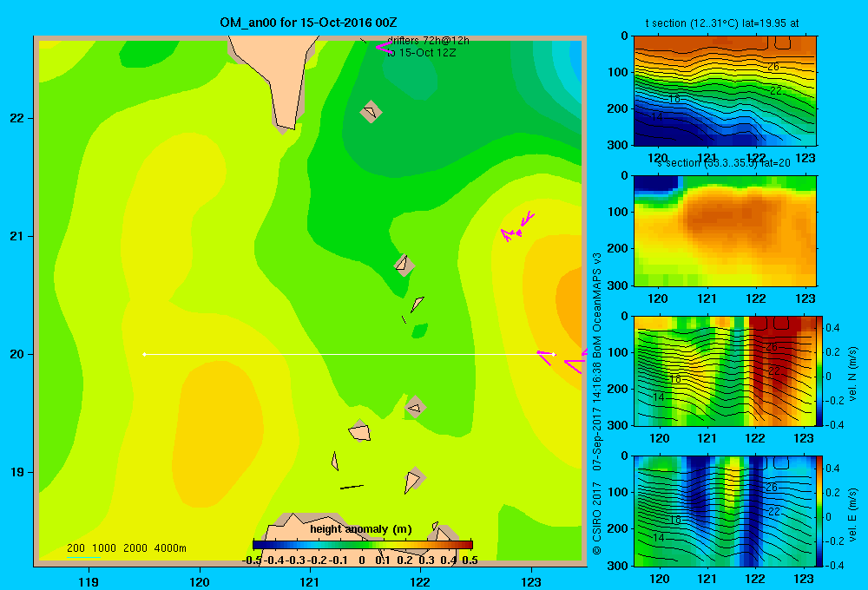The height and width of the screenshot is (590, 868).
Task: Click the "to 15-Oct 12Z" label
Action: coord(421,53)
